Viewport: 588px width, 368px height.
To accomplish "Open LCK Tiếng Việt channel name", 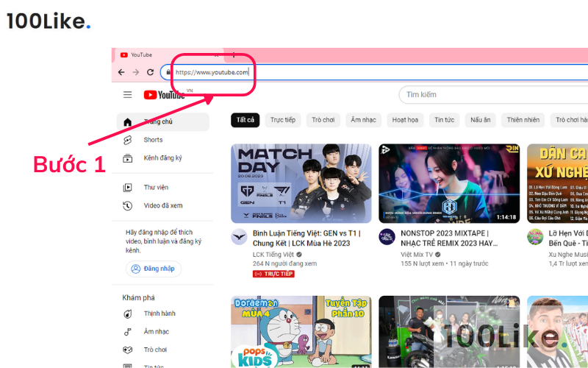I will pyautogui.click(x=273, y=255).
